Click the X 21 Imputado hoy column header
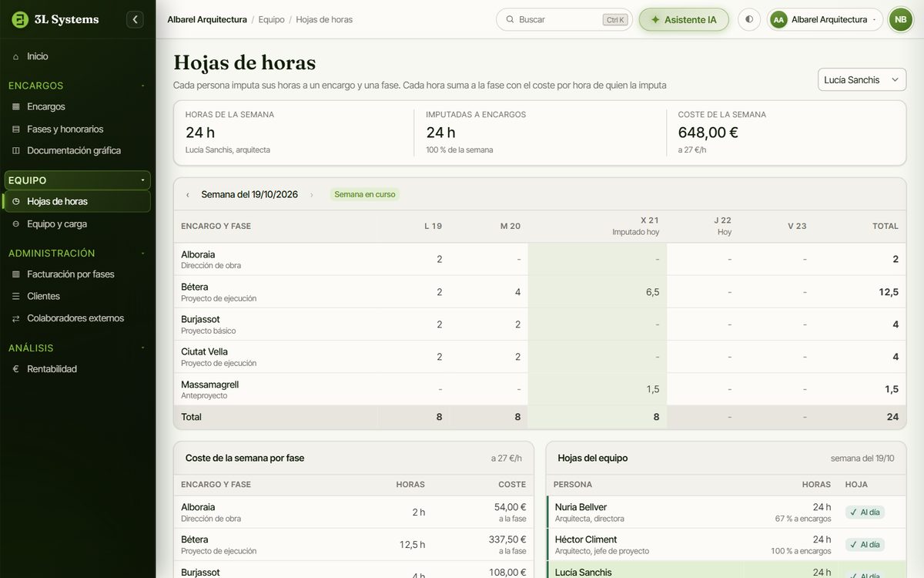 (598, 226)
